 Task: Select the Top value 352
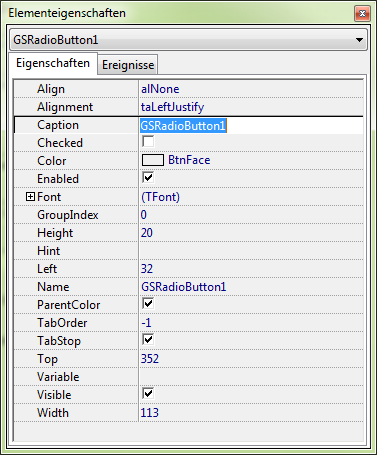pos(150,359)
